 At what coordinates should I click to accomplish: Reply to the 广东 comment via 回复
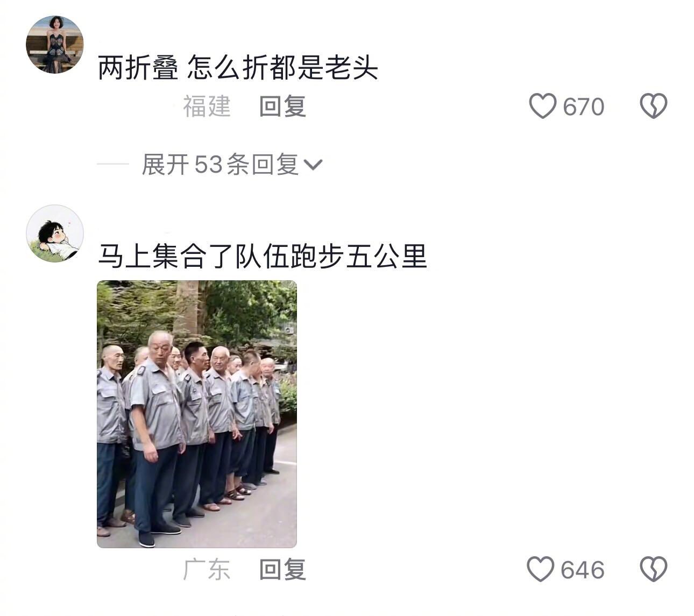click(x=282, y=570)
